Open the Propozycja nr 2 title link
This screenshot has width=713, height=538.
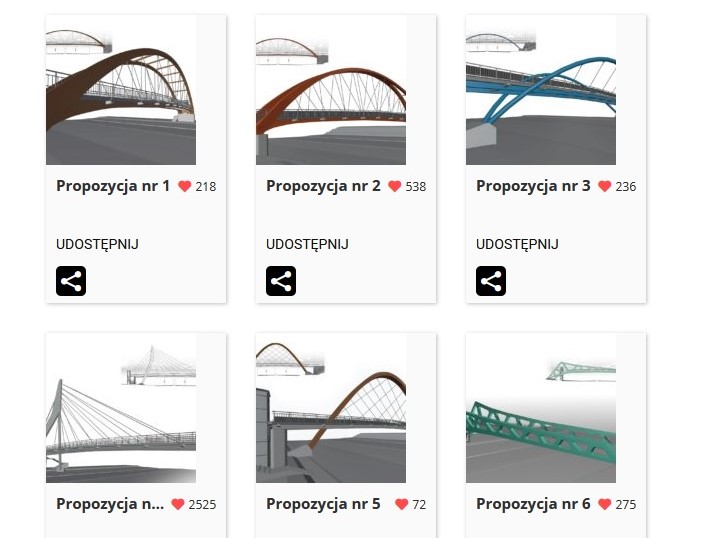click(323, 186)
